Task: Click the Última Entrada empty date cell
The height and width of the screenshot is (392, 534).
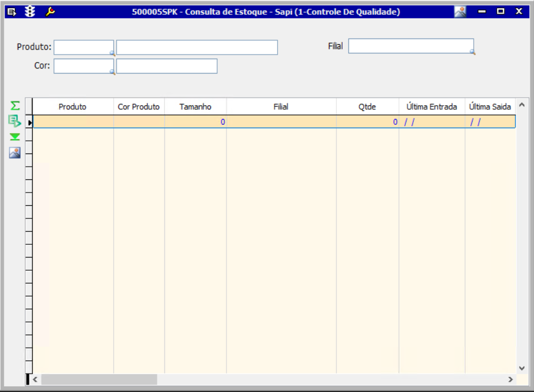Action: pyautogui.click(x=432, y=122)
